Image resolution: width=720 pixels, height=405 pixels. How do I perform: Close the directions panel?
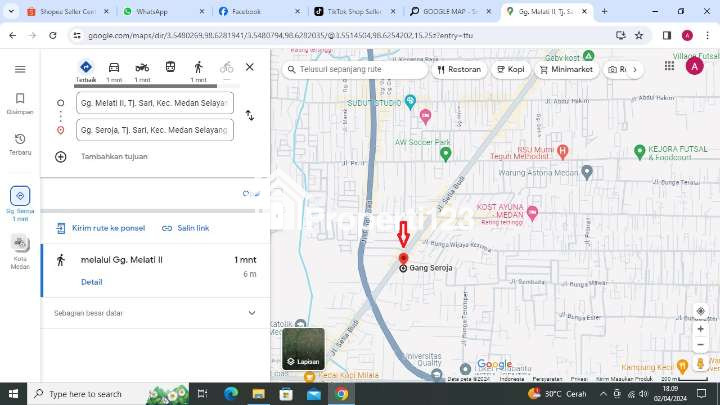pyautogui.click(x=249, y=67)
